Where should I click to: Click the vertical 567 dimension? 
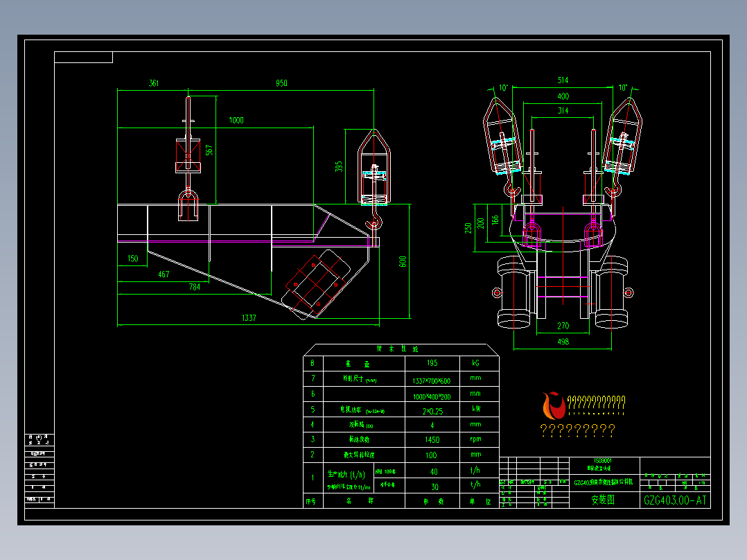point(209,150)
